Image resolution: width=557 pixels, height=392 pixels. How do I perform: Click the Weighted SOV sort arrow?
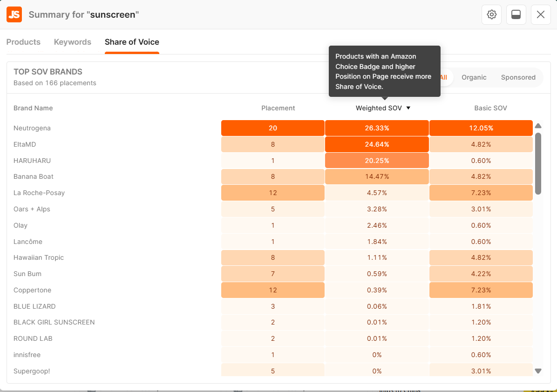click(408, 108)
